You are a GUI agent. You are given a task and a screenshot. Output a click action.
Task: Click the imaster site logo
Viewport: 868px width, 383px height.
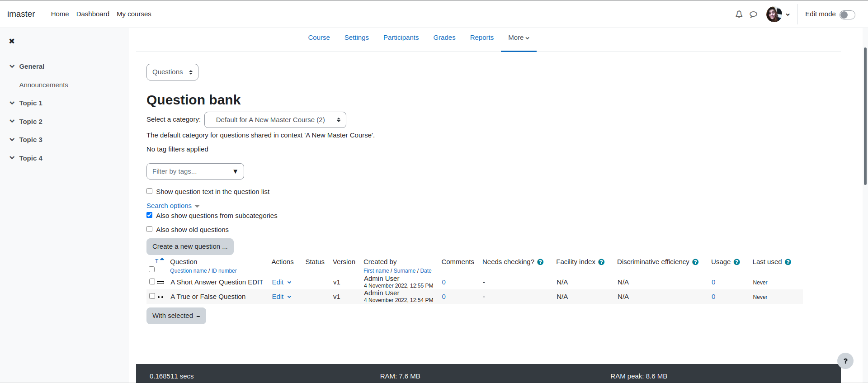[21, 14]
